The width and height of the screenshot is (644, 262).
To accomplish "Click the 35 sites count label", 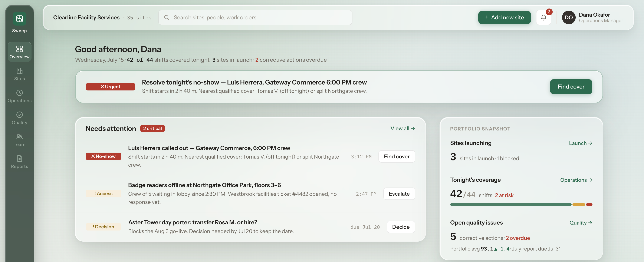I will pyautogui.click(x=139, y=18).
